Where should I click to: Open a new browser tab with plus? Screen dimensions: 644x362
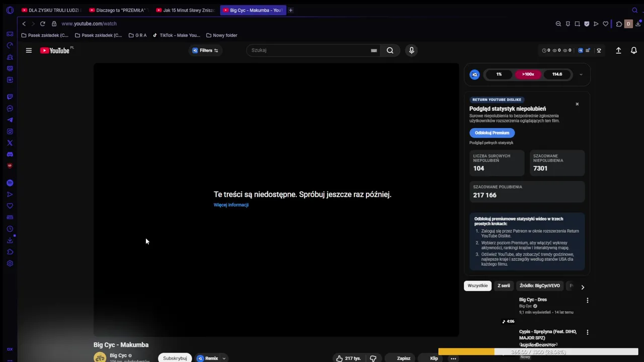(290, 10)
